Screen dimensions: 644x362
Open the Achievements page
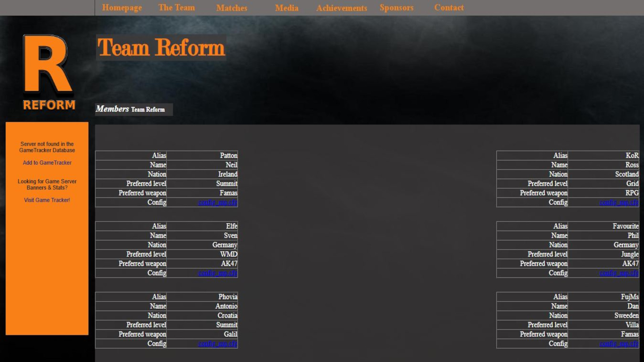341,8
